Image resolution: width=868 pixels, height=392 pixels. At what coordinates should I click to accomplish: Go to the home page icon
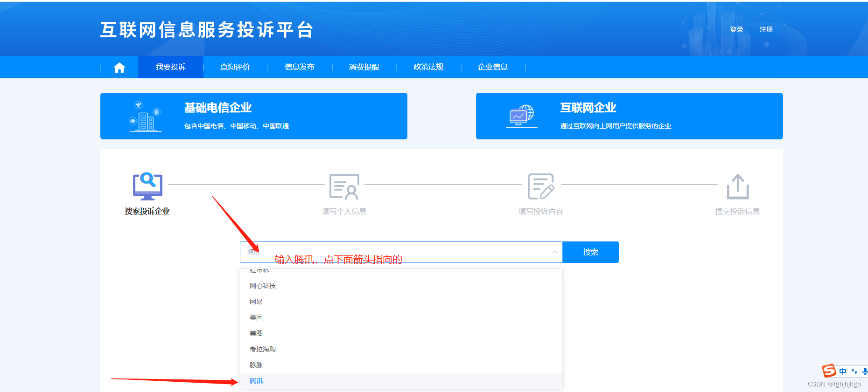click(x=119, y=68)
